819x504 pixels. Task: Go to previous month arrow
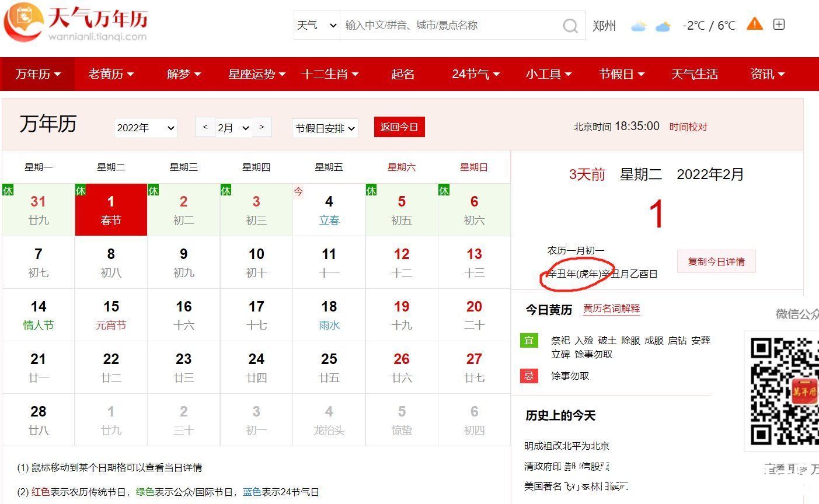click(x=205, y=127)
